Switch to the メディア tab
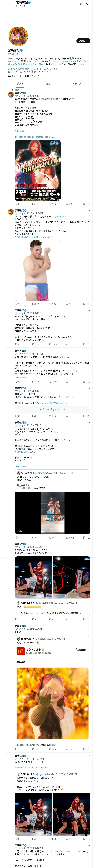 [77, 84]
